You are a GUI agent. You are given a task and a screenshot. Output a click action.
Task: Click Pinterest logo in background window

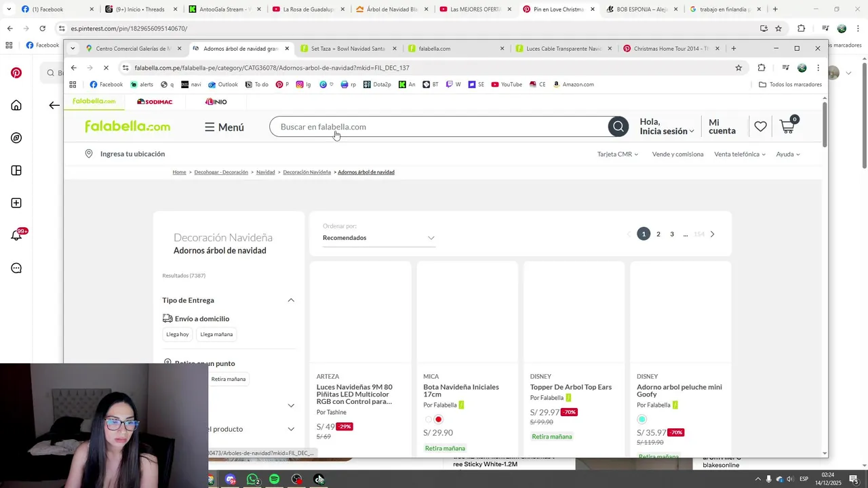coord(16,73)
